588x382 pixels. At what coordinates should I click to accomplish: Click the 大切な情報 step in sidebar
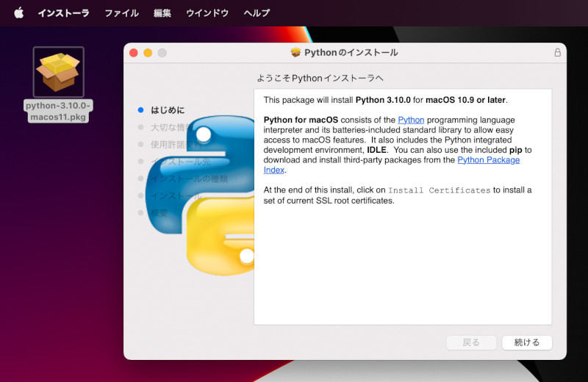point(172,128)
